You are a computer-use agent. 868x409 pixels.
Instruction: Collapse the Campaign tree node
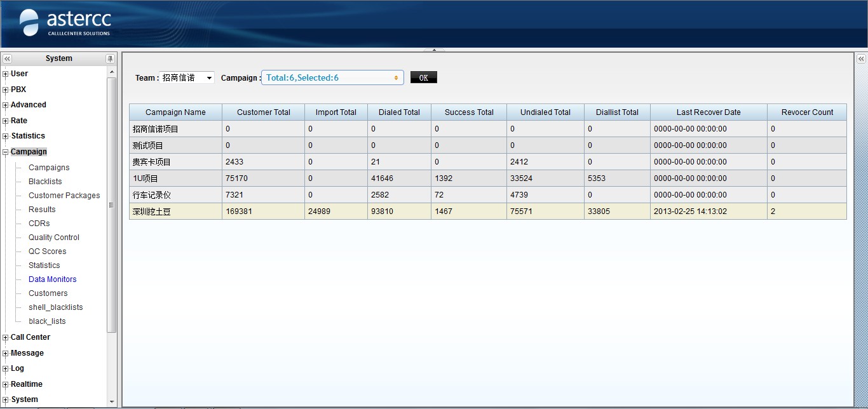click(6, 152)
